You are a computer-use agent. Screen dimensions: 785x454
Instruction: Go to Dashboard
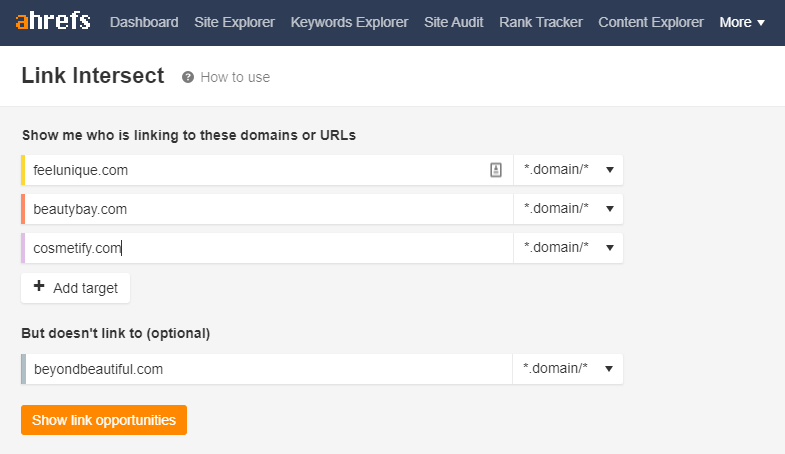tap(144, 22)
